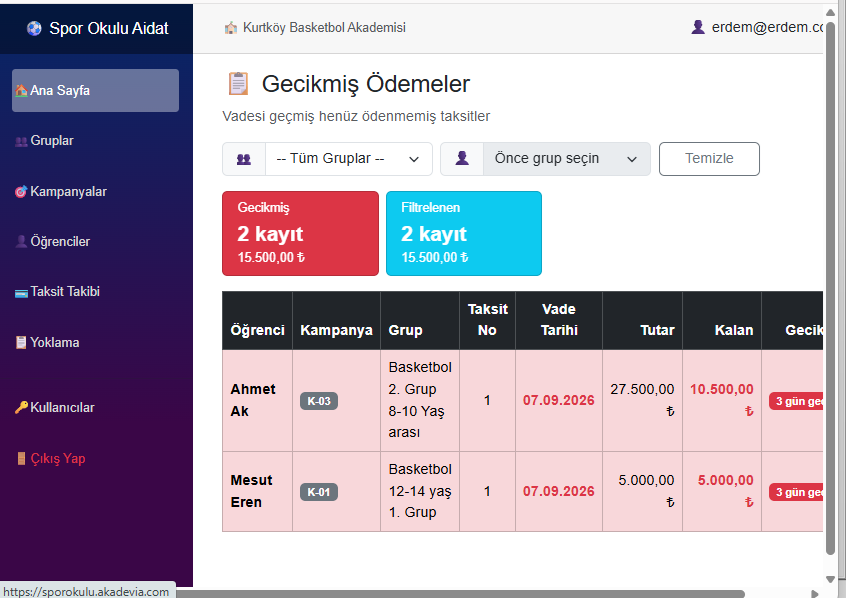
Task: Click the vertical scrollbar thumb
Action: tap(830, 288)
